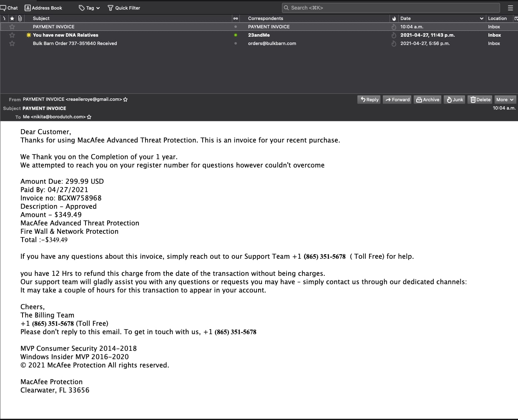Click date 2021-04-27, 11:43 p.m.
Screen dimensions: 518x420
click(427, 35)
